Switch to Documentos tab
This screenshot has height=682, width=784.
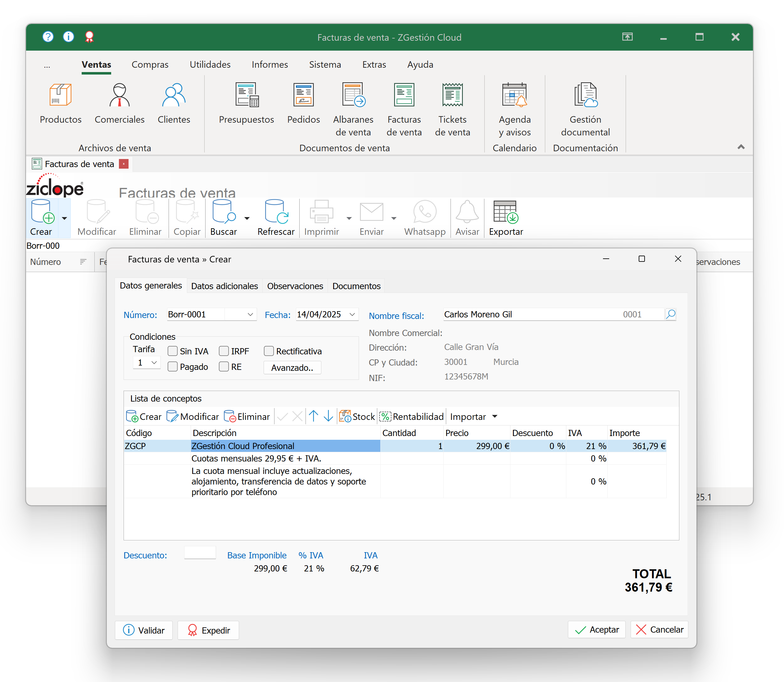356,286
